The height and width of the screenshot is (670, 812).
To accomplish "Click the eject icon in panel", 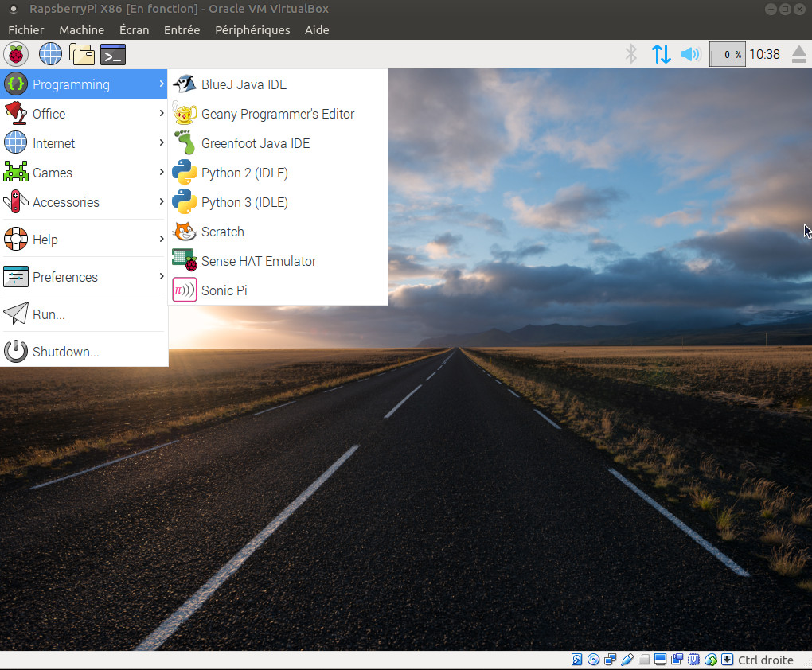I will [x=799, y=54].
